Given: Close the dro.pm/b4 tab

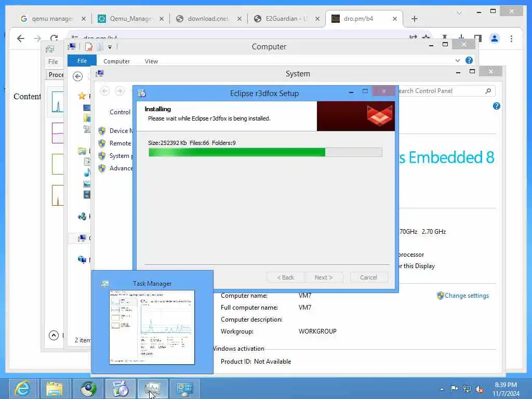Looking at the screenshot, I should tap(395, 19).
